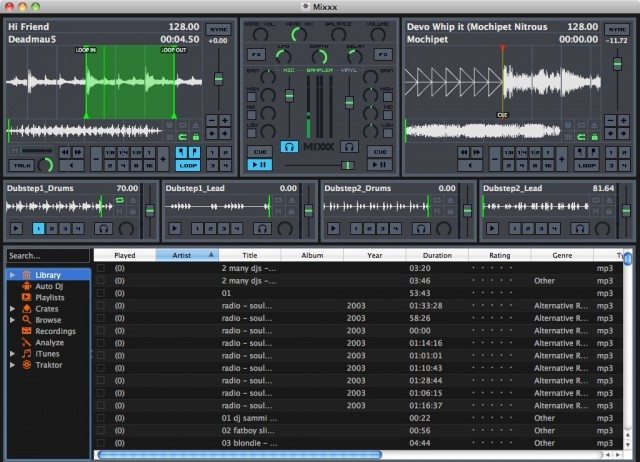Toggle headphone on Dubstep2_Drums sampler
640x462 pixels.
421,229
